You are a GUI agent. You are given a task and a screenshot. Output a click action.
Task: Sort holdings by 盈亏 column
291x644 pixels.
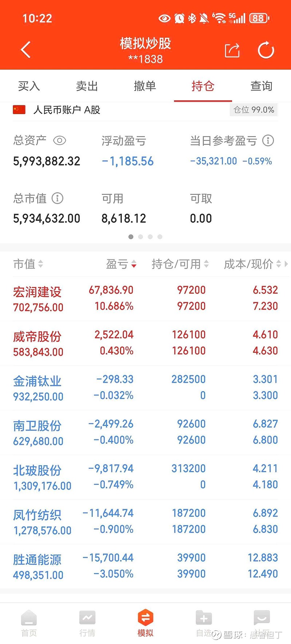pyautogui.click(x=121, y=264)
